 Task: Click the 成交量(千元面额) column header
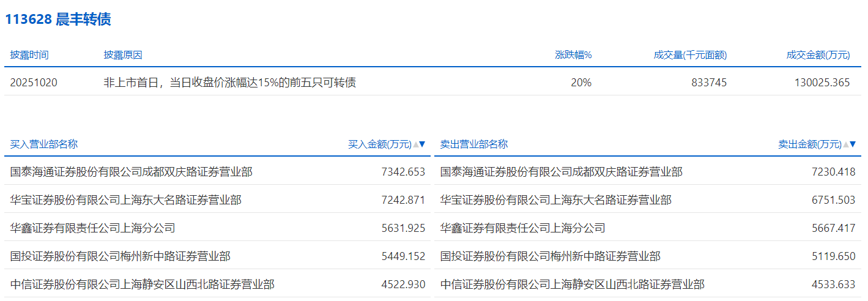(x=690, y=55)
